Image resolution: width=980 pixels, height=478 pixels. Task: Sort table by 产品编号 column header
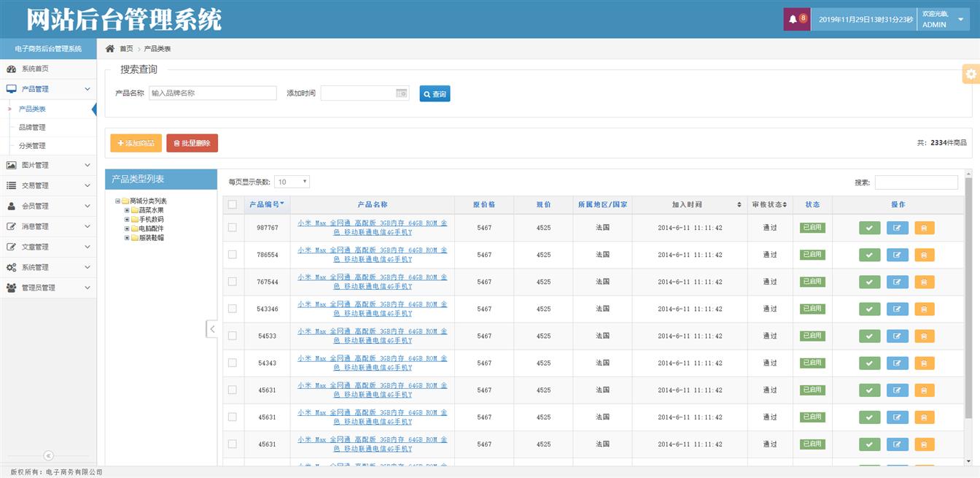click(x=267, y=204)
